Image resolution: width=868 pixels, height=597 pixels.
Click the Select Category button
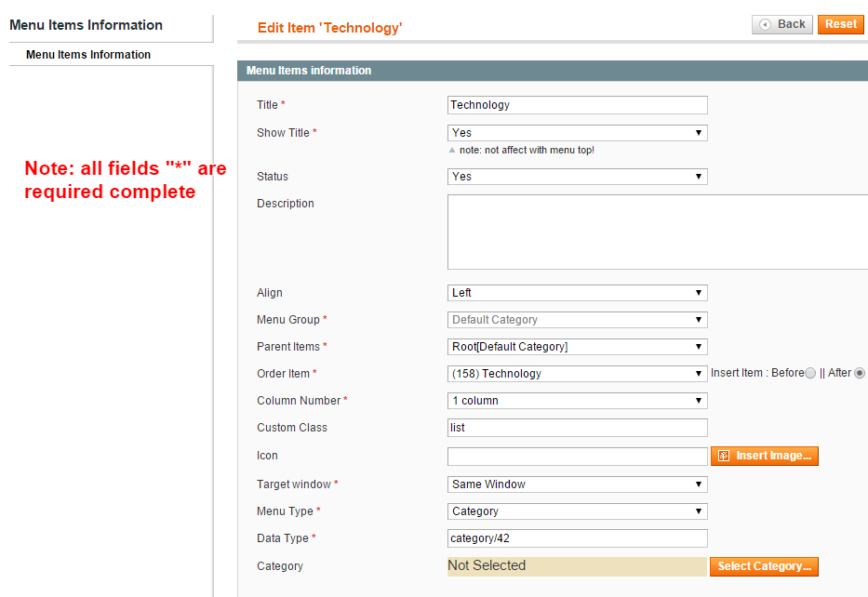764,566
